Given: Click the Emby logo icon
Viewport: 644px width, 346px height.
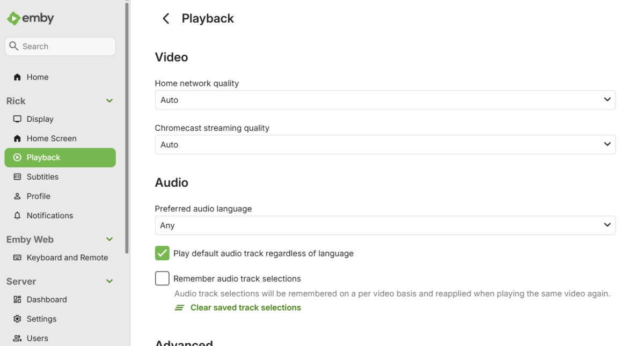Looking at the screenshot, I should click(x=13, y=18).
